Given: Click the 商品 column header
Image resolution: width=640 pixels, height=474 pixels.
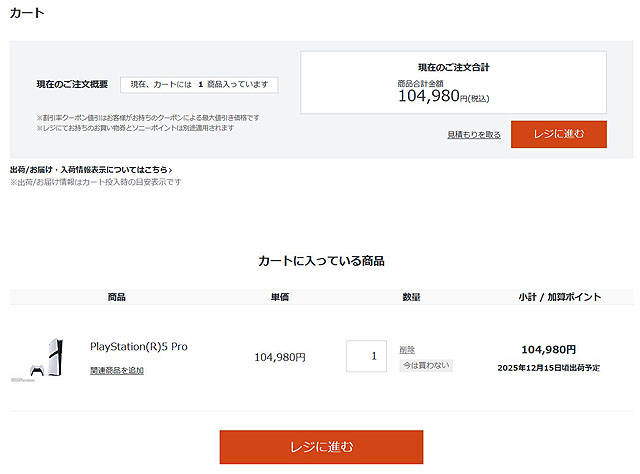Looking at the screenshot, I should click(117, 297).
